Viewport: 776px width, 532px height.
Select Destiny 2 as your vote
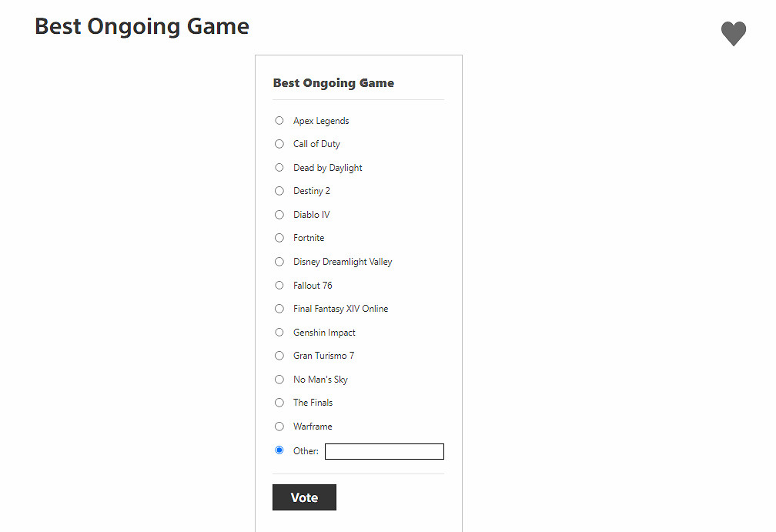(x=279, y=191)
